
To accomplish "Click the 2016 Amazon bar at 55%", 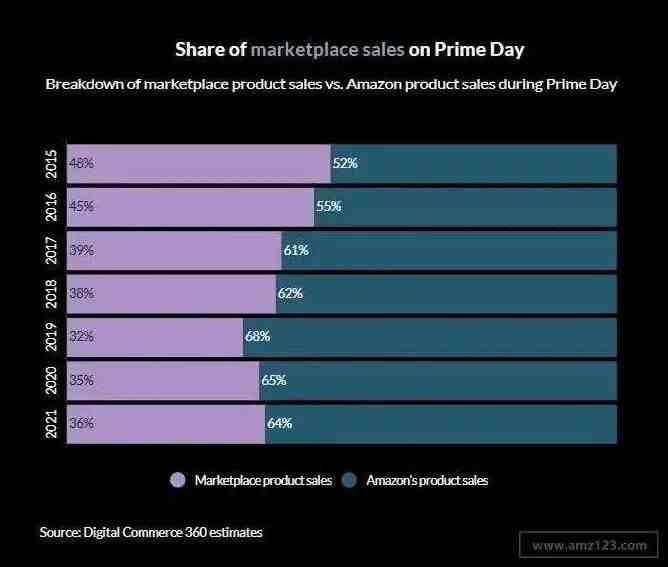I will (x=465, y=207).
